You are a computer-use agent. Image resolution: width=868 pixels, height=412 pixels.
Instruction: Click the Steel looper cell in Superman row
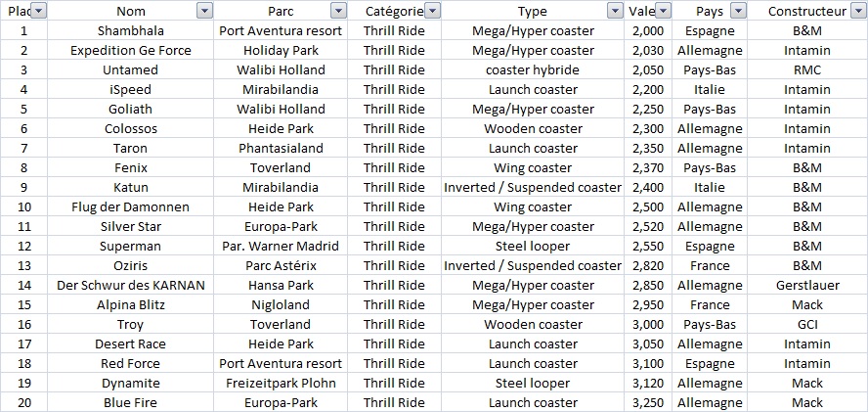tap(533, 247)
